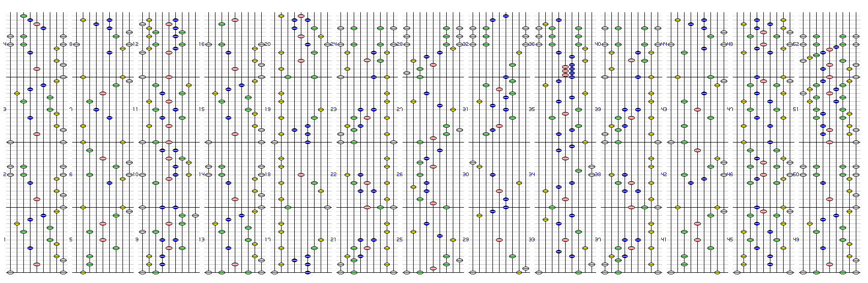Pick the measure number 15 label
The width and height of the screenshot is (868, 283).
coord(201,109)
